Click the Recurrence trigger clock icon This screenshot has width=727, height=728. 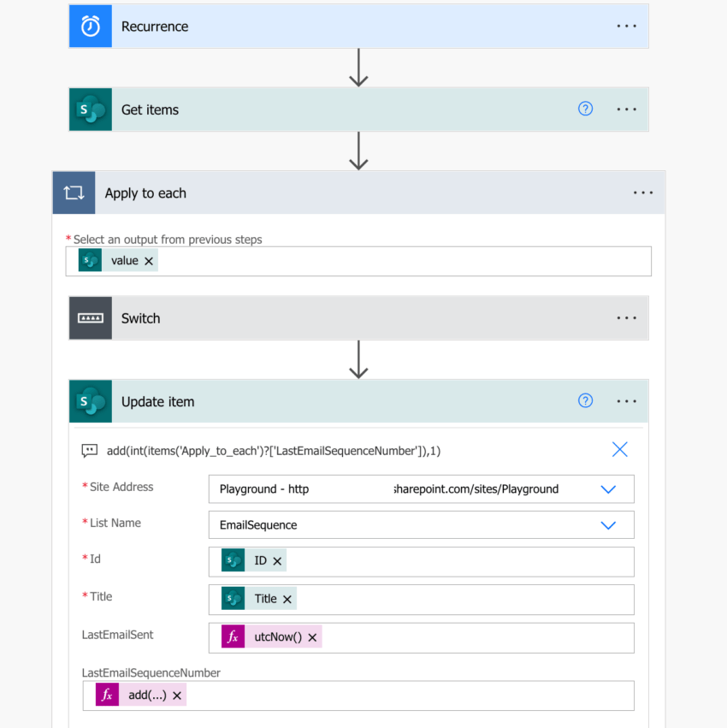tap(90, 26)
